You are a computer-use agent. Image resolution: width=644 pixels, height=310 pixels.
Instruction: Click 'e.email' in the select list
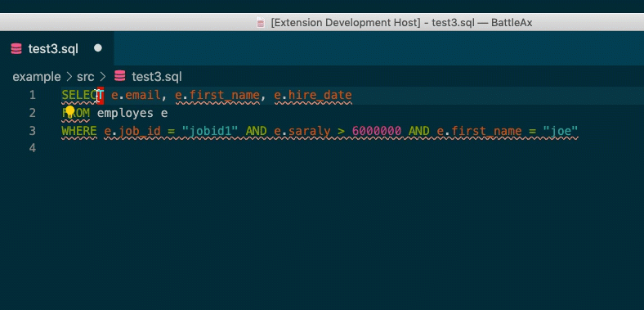click(x=136, y=96)
